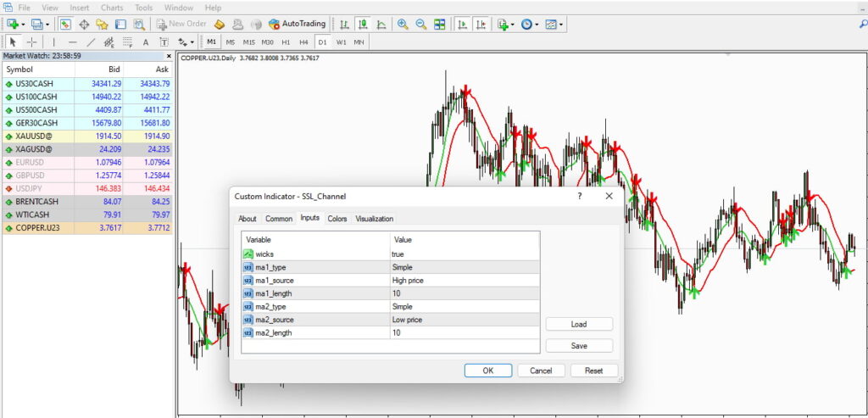Screen dimensions: 868x418
Task: Toggle AutoTrading on the toolbar
Action: click(x=297, y=25)
